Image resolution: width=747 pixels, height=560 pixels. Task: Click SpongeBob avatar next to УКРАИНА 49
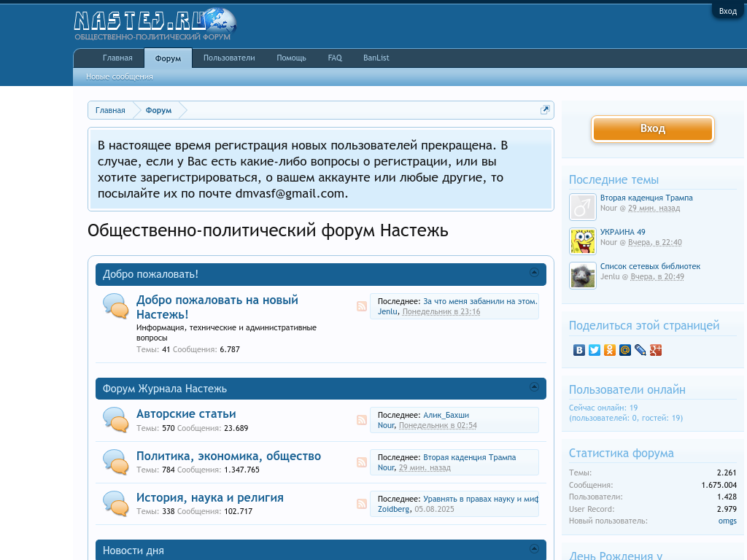pos(583,241)
